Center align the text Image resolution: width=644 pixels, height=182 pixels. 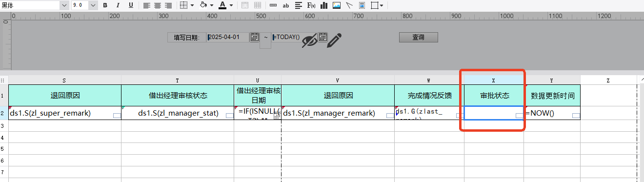(x=158, y=5)
